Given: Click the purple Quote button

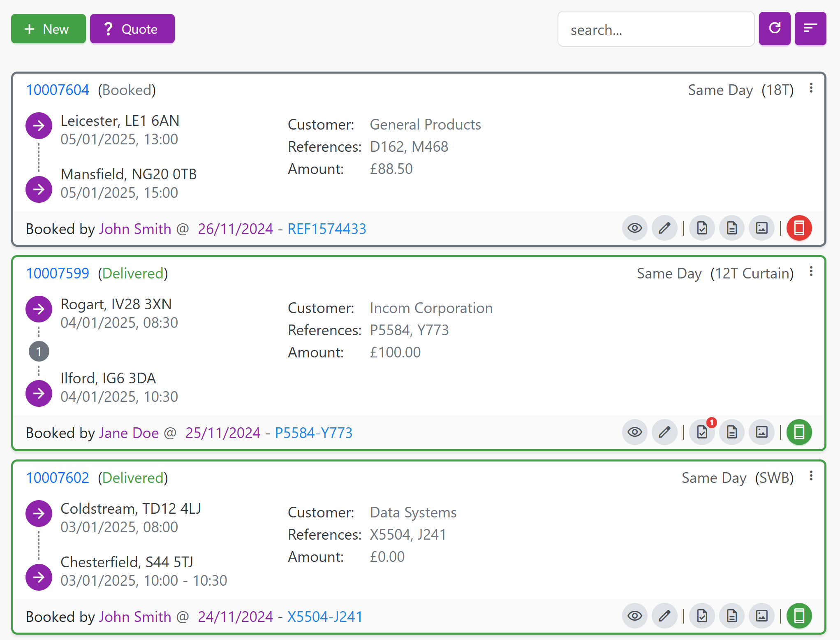Looking at the screenshot, I should click(132, 29).
